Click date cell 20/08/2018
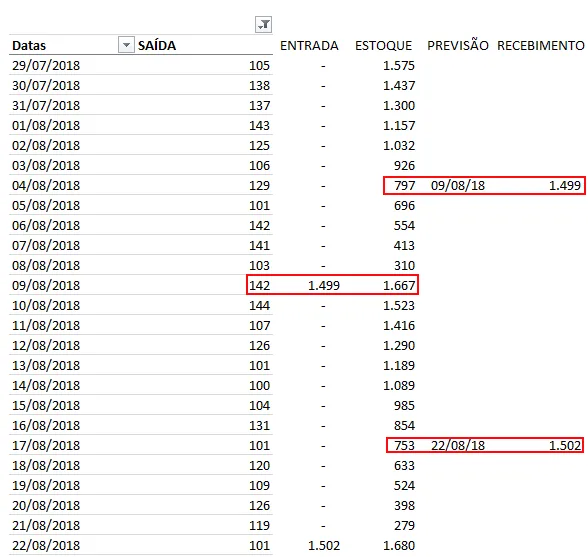Viewport: 588px width, 557px height. point(46,505)
